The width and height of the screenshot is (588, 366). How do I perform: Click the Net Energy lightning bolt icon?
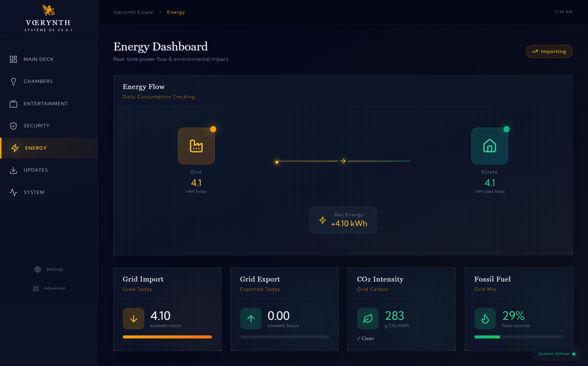[x=322, y=220]
